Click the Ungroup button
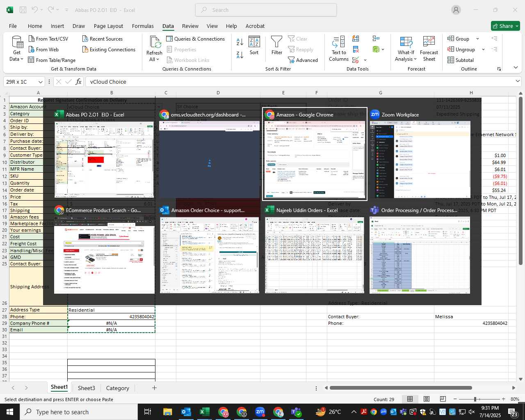 461,49
